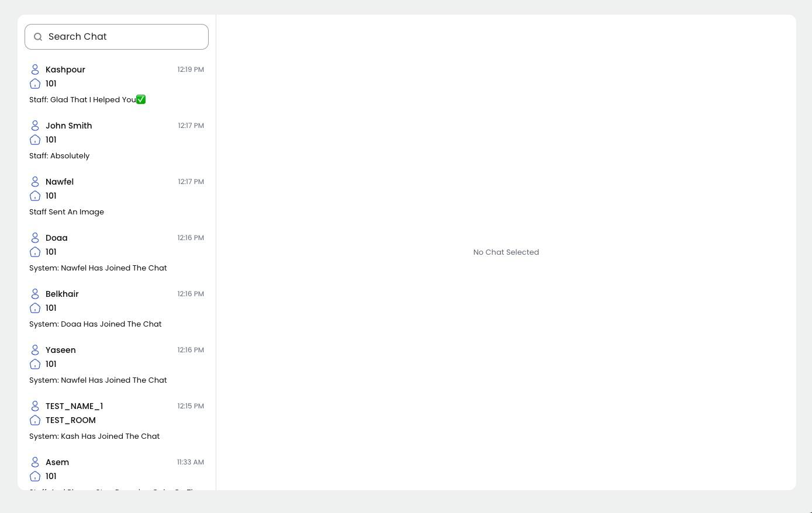Click Asem's user avatar icon
Screen dimensions: 812x513
click(x=35, y=462)
